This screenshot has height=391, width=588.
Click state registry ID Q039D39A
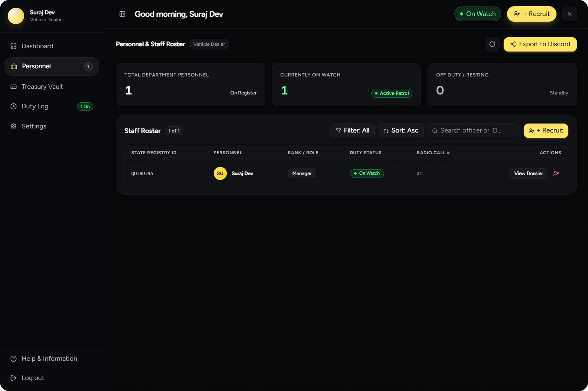click(142, 173)
